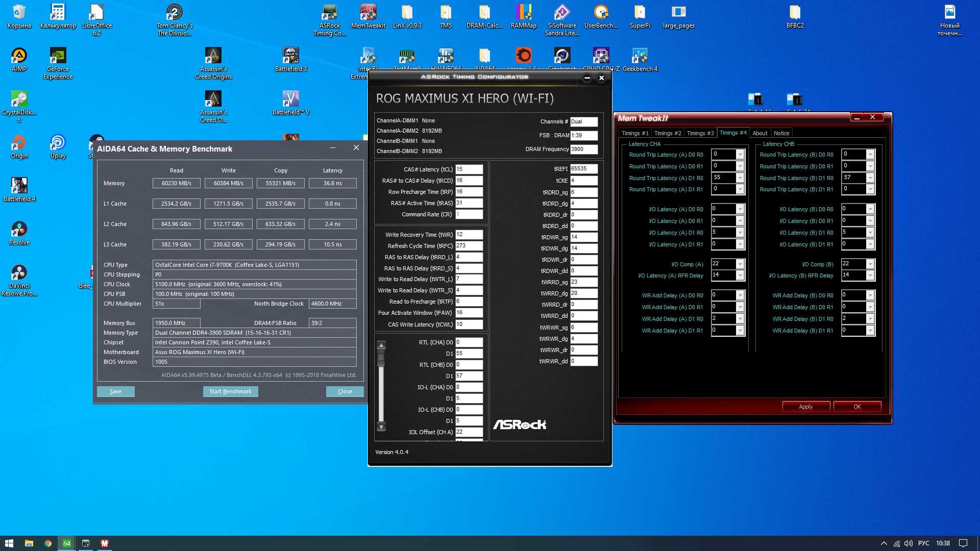Viewport: 980px width, 551px height.
Task: Click the Save button in AIDA64
Action: (x=115, y=391)
